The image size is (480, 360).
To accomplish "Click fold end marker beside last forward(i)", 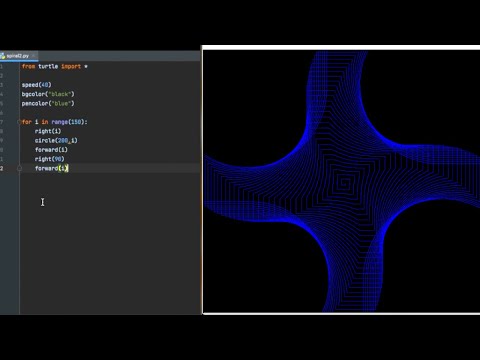I will click(x=19, y=168).
